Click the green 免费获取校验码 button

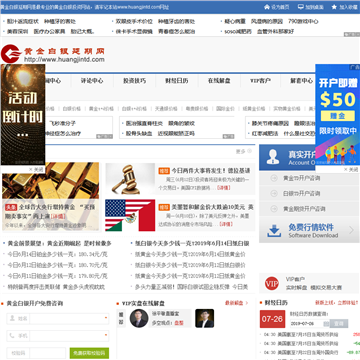(x=89, y=353)
